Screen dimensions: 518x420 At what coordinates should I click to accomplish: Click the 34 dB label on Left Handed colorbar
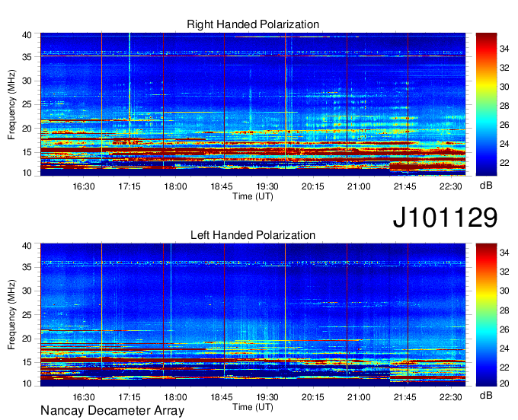pyautogui.click(x=504, y=253)
